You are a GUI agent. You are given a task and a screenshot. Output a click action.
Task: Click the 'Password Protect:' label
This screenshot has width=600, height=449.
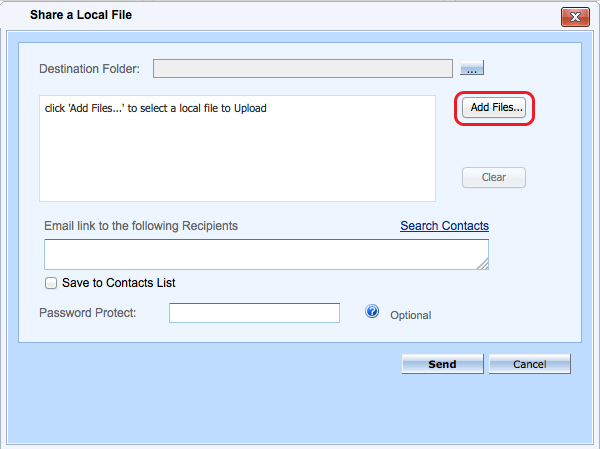coord(88,313)
